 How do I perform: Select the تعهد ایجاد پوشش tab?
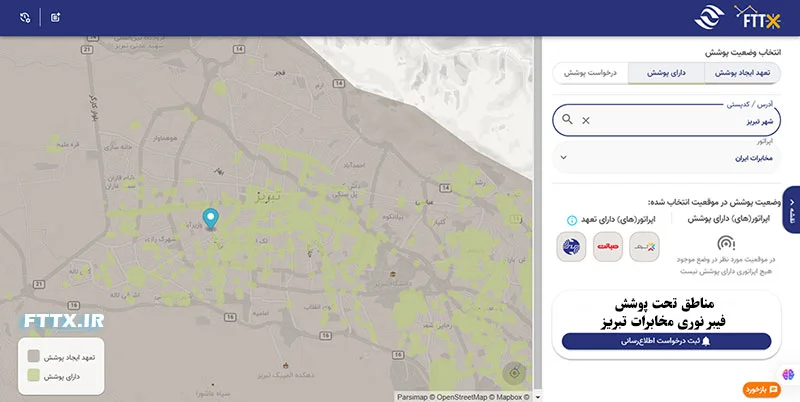click(742, 73)
